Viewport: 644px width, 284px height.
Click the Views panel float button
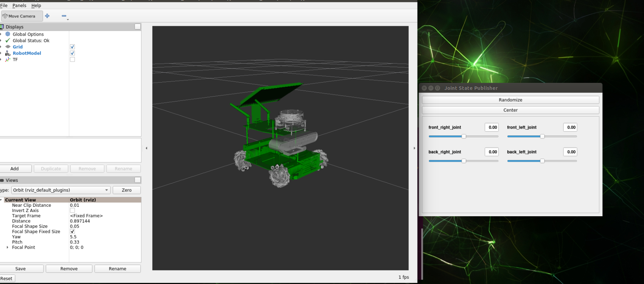[138, 180]
